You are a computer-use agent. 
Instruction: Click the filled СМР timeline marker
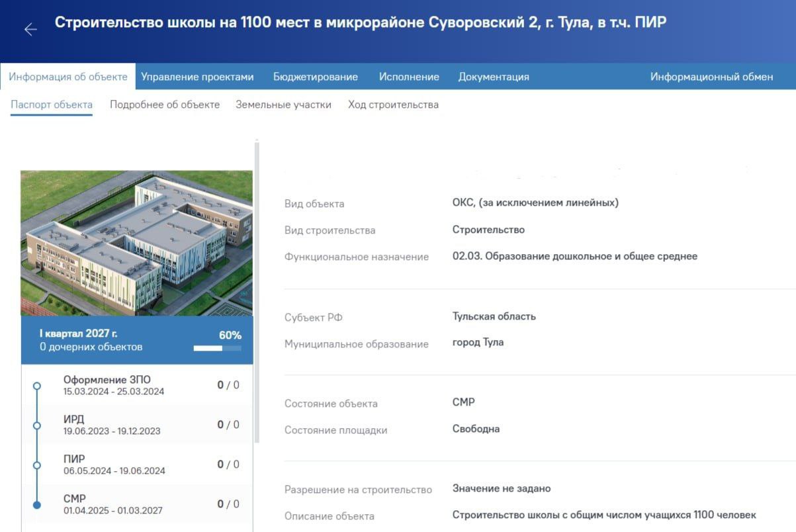(x=37, y=505)
